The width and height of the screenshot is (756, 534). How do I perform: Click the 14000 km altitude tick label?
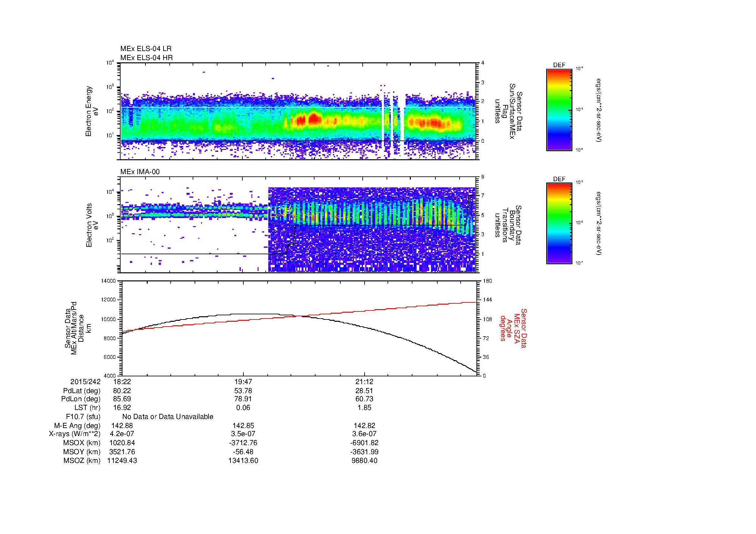point(109,281)
